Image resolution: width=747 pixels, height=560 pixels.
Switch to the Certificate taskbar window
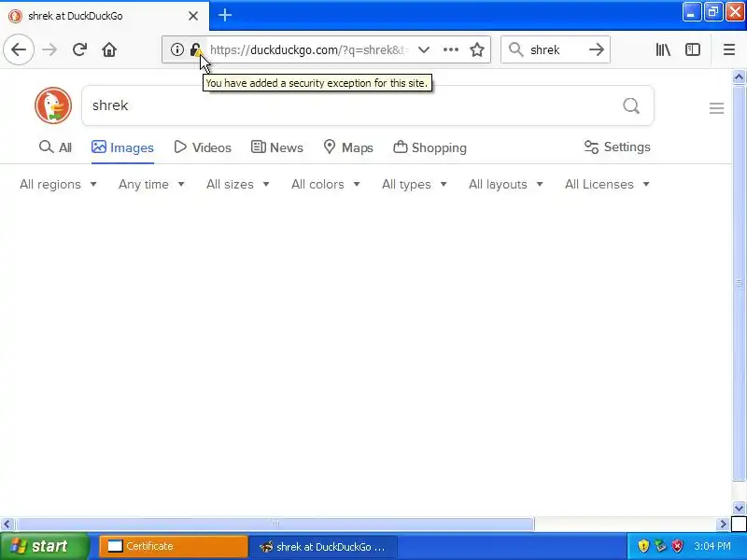(174, 546)
